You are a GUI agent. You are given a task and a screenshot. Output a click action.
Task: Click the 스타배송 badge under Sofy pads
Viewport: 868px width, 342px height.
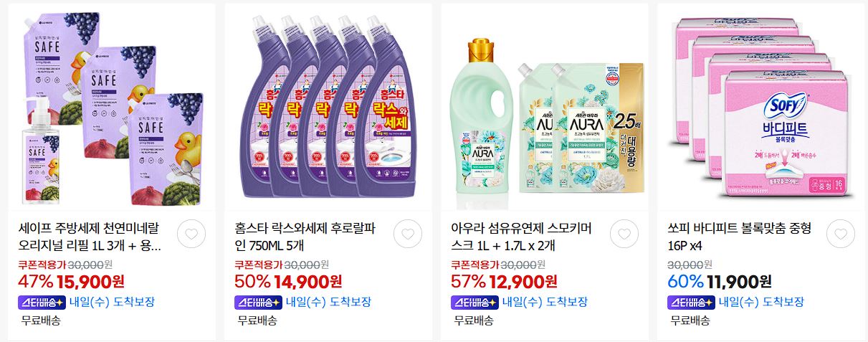[x=692, y=302]
